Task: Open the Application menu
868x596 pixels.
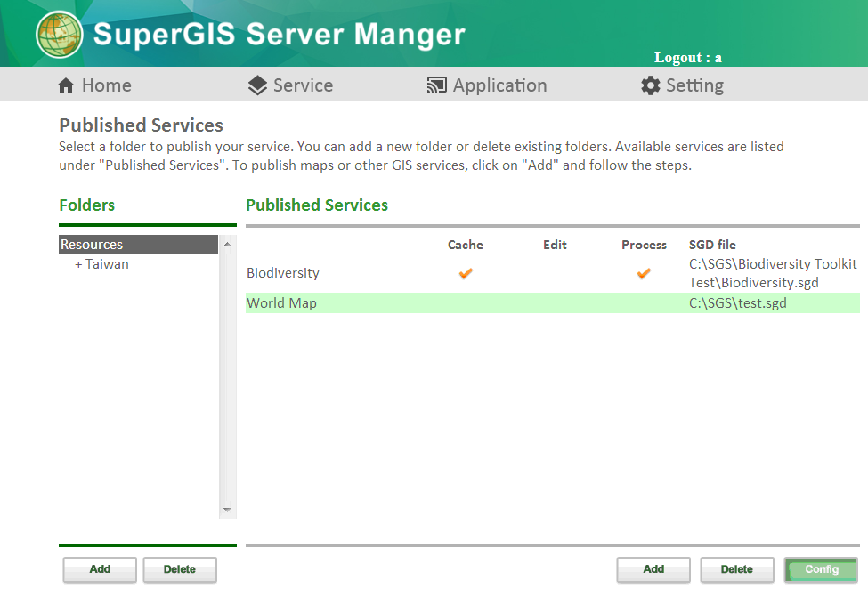Action: click(487, 85)
